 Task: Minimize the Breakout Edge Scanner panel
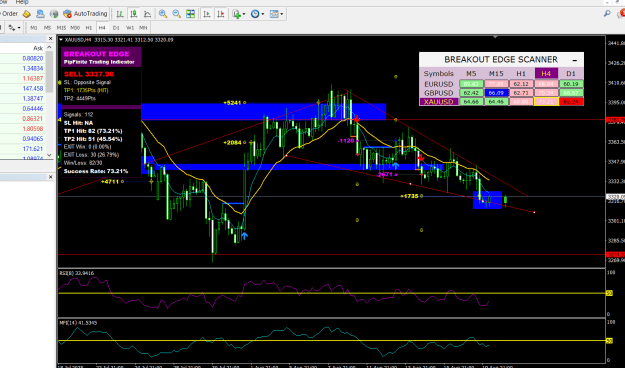(x=575, y=60)
